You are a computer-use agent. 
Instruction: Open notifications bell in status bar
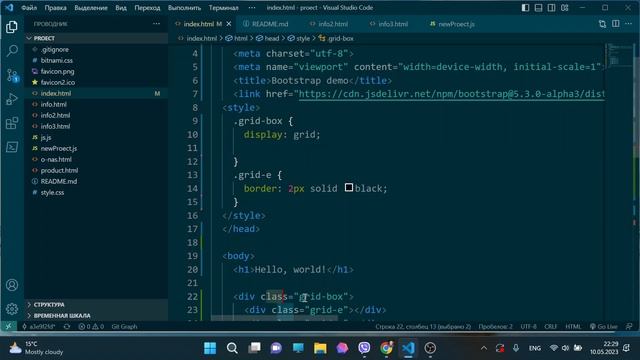[629, 327]
